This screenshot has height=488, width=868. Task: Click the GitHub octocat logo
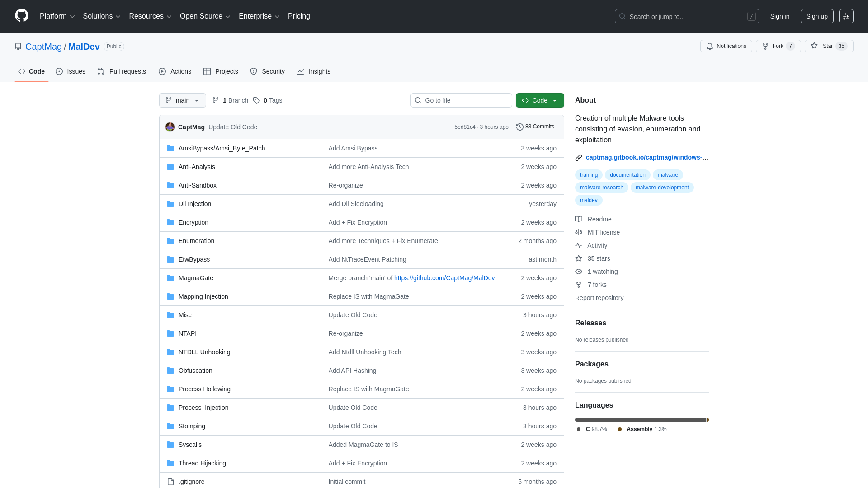tap(21, 16)
